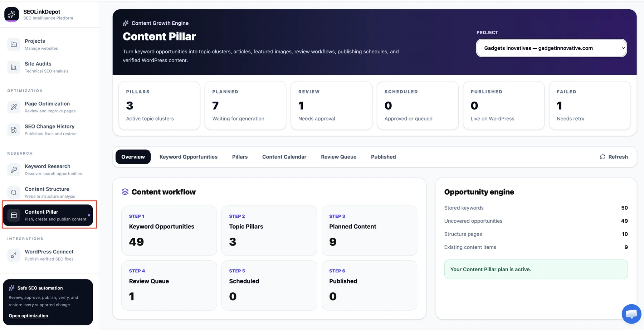Click the Projects folder icon

[14, 44]
